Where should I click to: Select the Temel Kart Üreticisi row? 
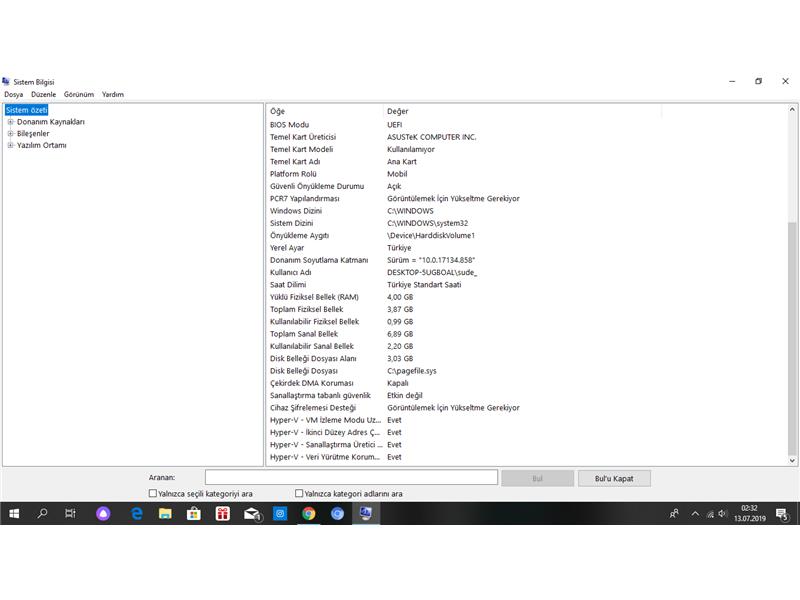[527, 137]
